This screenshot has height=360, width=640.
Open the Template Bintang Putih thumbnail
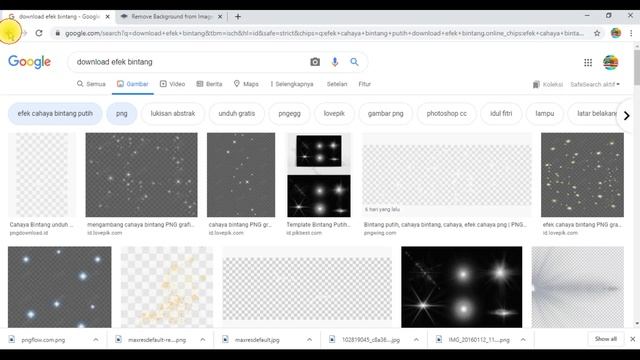coord(319,175)
